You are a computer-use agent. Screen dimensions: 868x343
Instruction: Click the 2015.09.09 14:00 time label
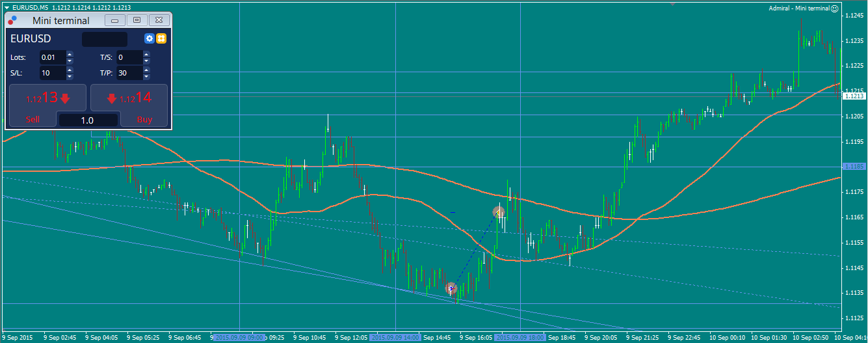tap(395, 338)
